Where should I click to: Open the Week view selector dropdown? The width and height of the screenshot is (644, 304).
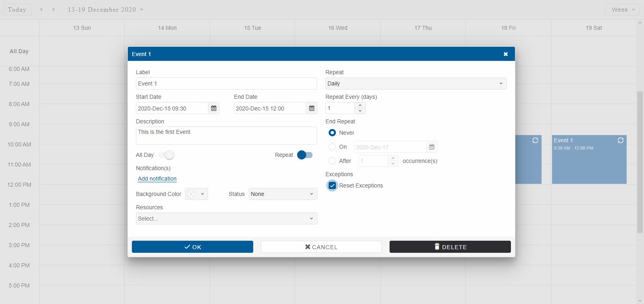pos(622,10)
